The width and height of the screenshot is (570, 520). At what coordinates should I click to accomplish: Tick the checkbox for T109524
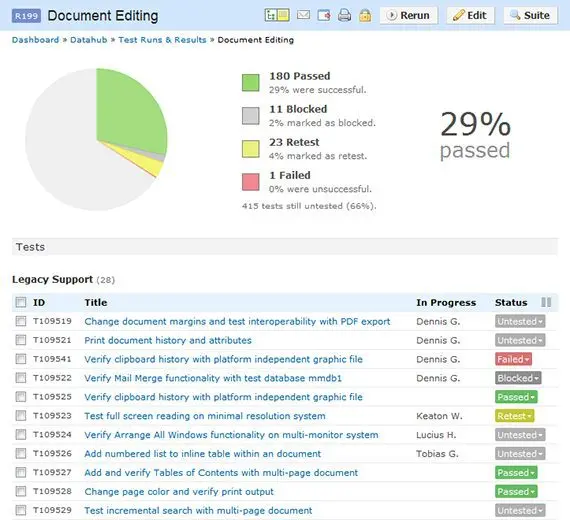click(21, 435)
